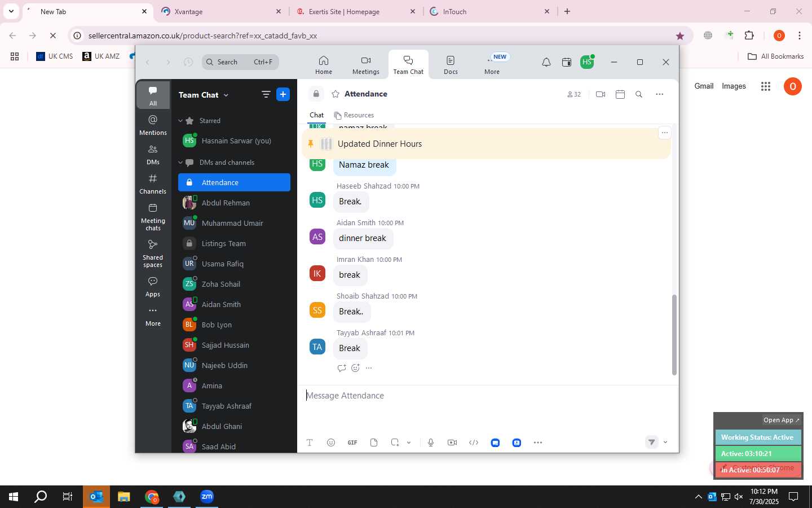The image size is (812, 508).
Task: Click the blue plus new chat button
Action: coord(283,94)
